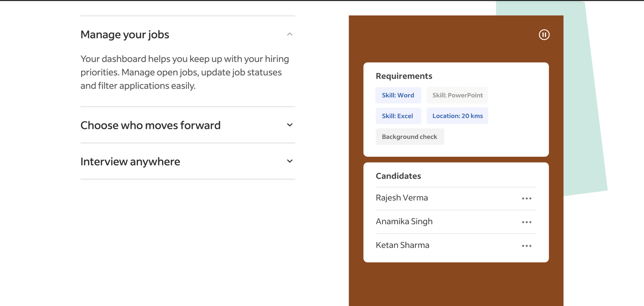This screenshot has height=306, width=644.
Task: Open the three-dot menu for Ketan Sharma
Action: point(527,246)
